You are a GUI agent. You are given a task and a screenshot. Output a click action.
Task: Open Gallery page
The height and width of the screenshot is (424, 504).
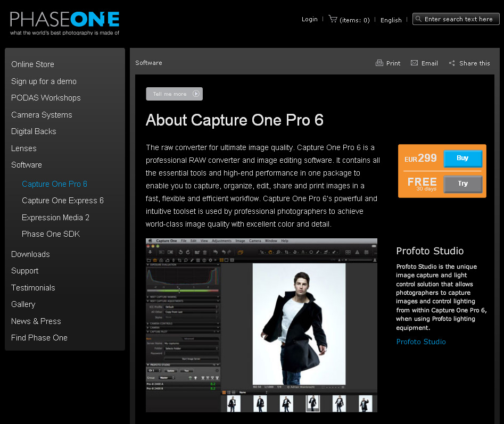tap(23, 304)
